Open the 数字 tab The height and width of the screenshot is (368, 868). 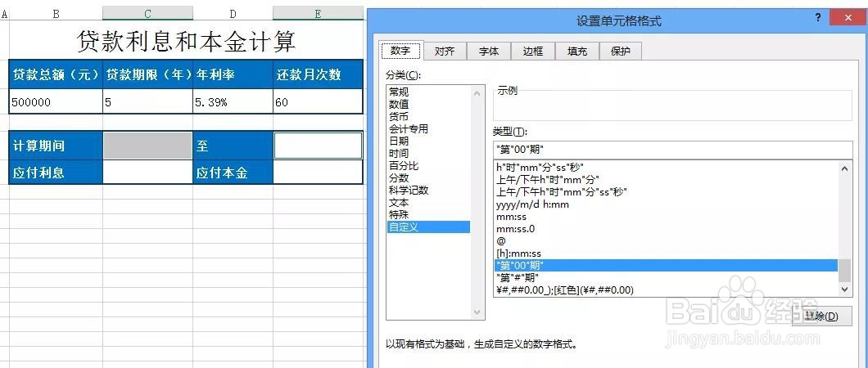[x=400, y=51]
